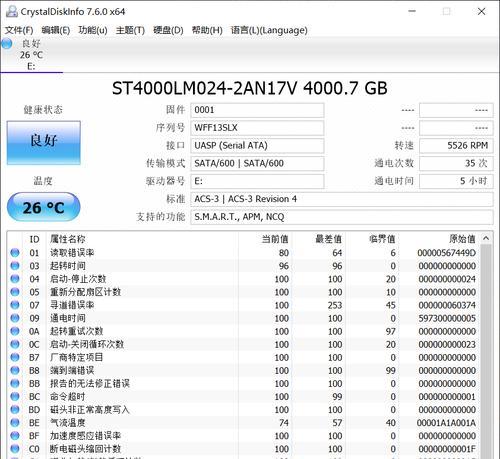Click status circle for attribute 09 通电时间

pyautogui.click(x=15, y=318)
